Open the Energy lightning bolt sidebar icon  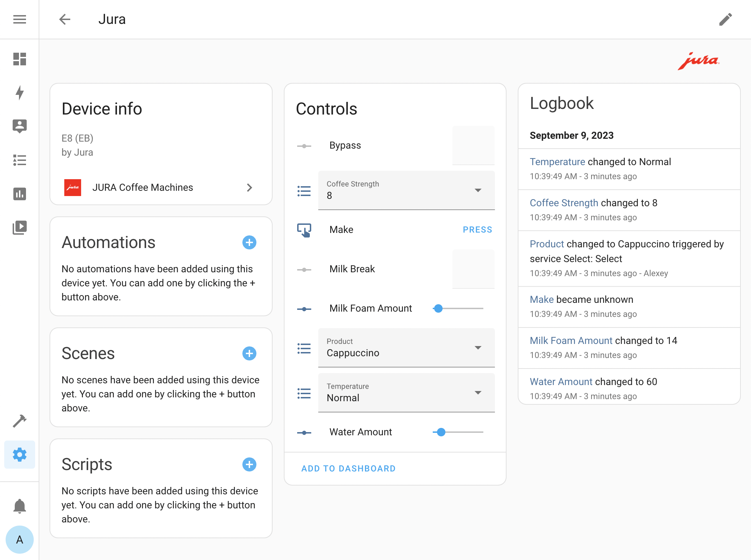tap(19, 93)
